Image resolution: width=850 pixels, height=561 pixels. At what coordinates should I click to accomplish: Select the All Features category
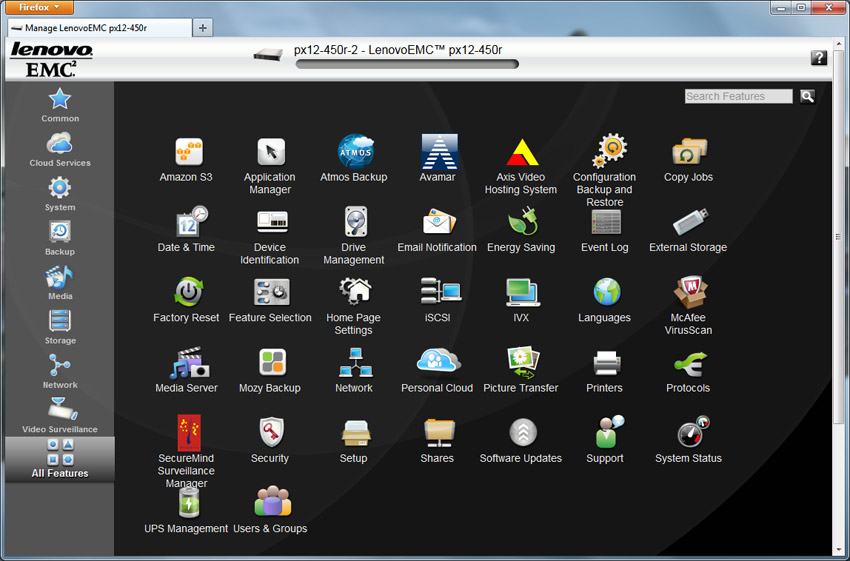60,459
